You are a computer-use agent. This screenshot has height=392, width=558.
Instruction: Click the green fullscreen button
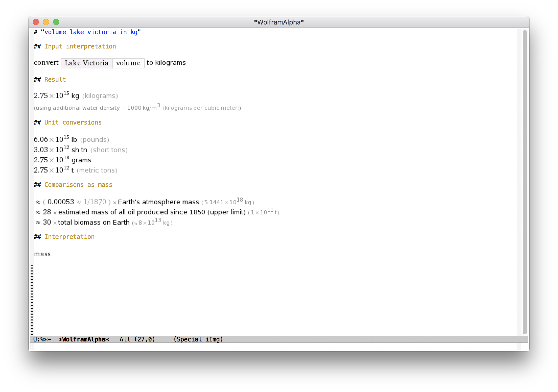click(57, 22)
